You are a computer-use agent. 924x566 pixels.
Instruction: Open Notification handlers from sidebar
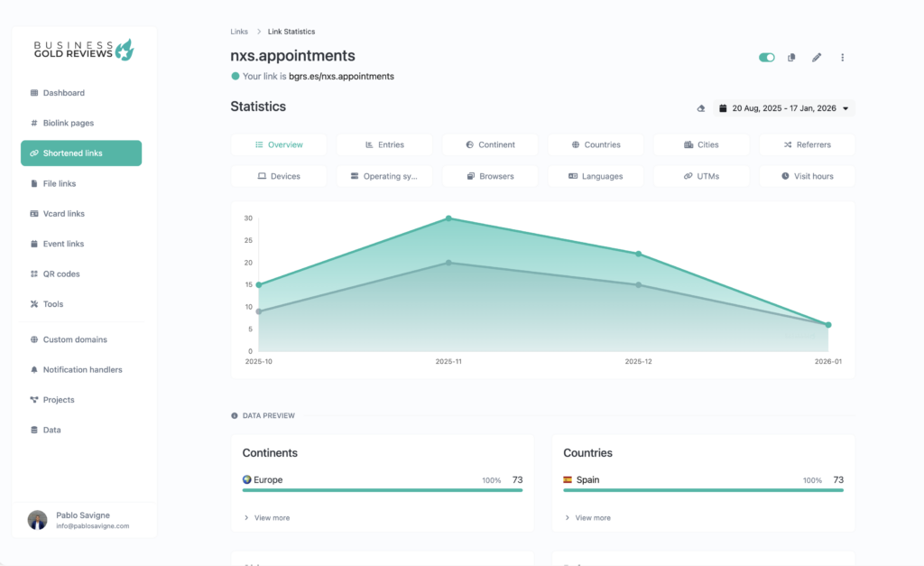81,369
